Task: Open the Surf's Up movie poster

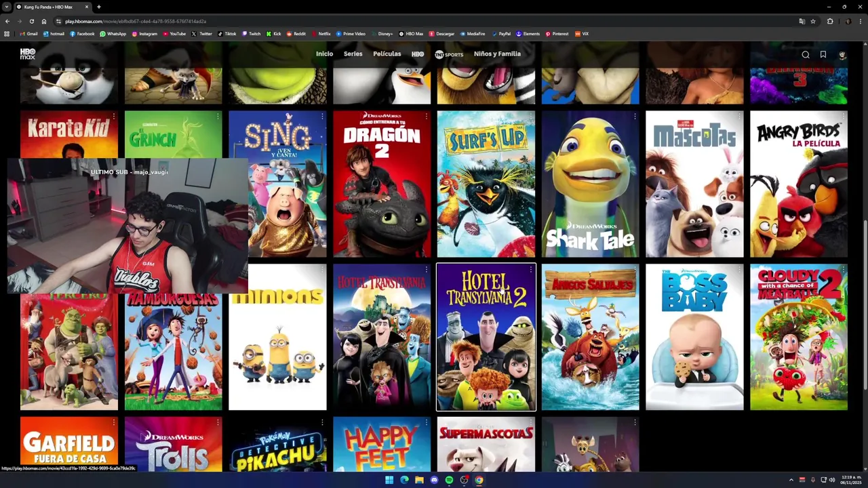Action: (x=486, y=184)
